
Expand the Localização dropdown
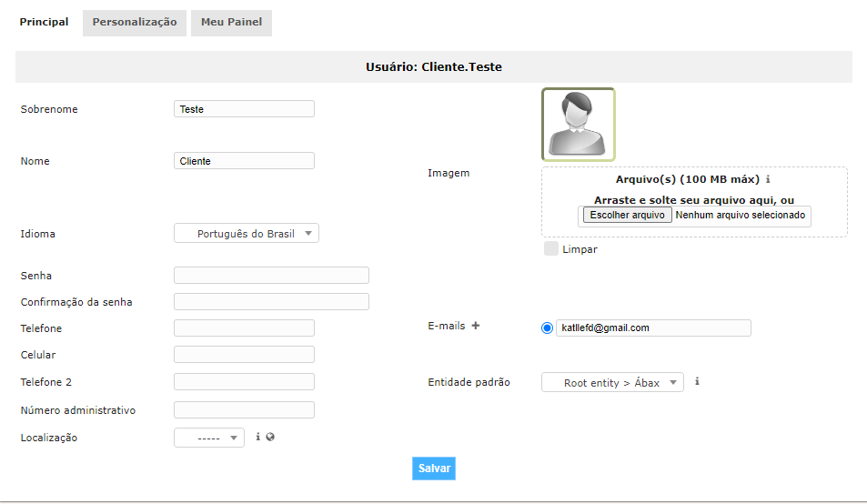(x=208, y=438)
